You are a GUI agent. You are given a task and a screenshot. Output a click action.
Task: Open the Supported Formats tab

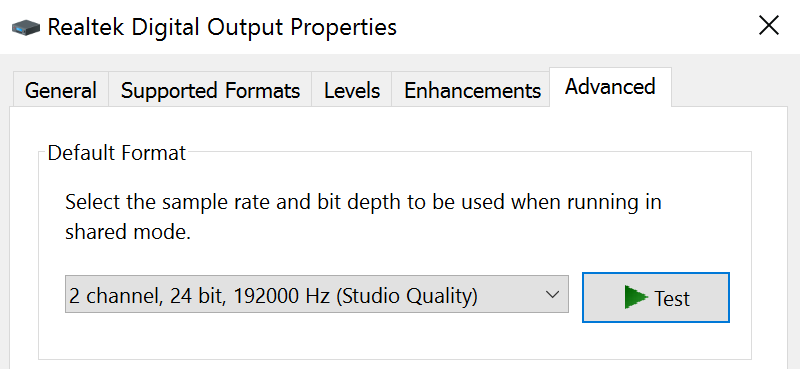click(210, 90)
